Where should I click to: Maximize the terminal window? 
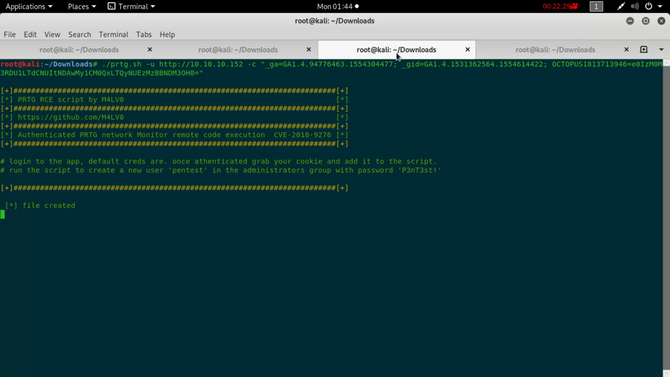646,21
